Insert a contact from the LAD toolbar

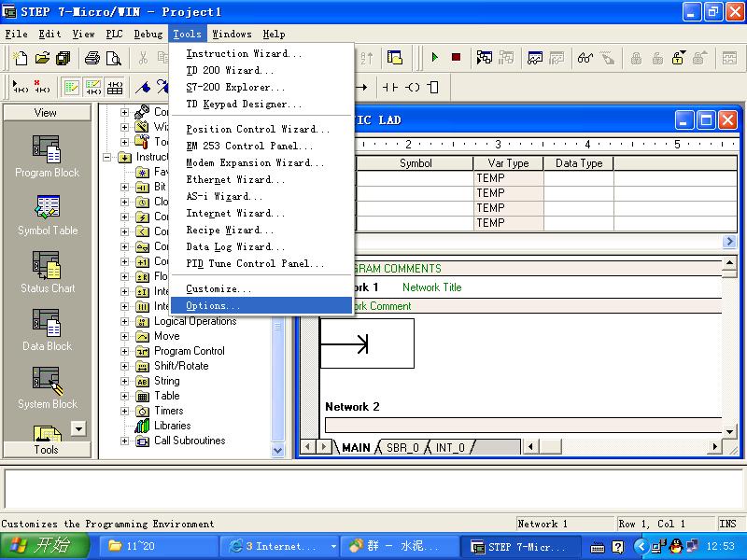[x=390, y=87]
